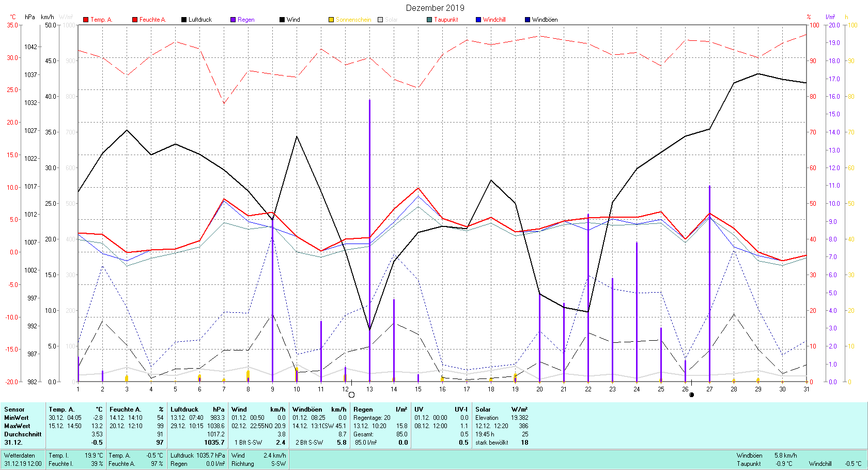This screenshot has width=868, height=470.
Task: Click the 'Temp. I.' label in the bottom bar
Action: coord(58,456)
